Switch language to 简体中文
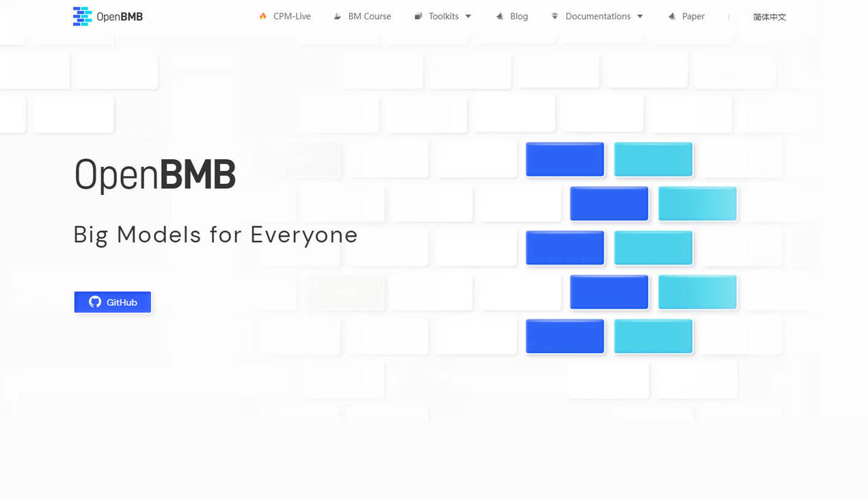 click(x=770, y=17)
